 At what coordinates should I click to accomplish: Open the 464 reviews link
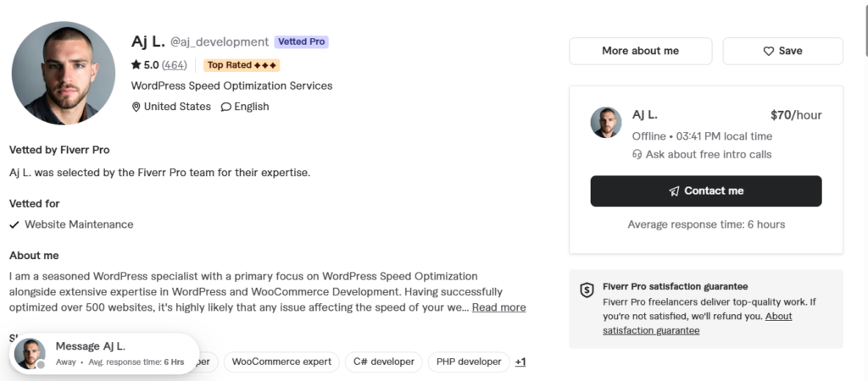coord(175,65)
